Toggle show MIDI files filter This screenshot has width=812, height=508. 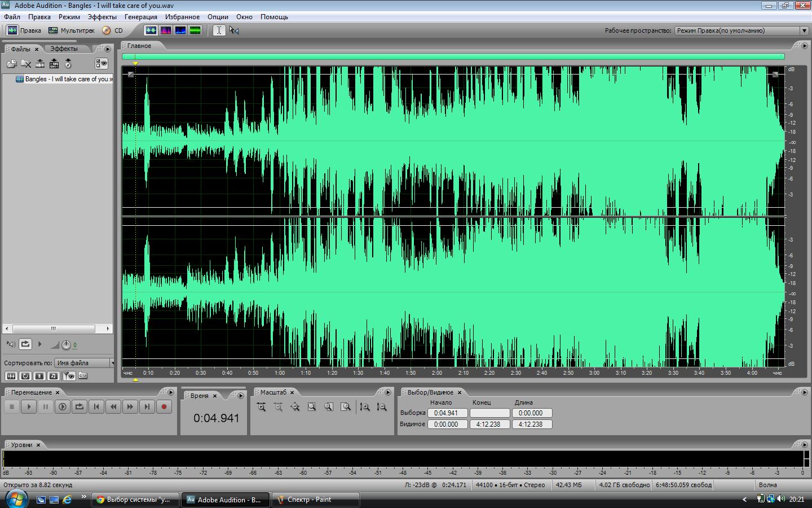click(x=54, y=376)
